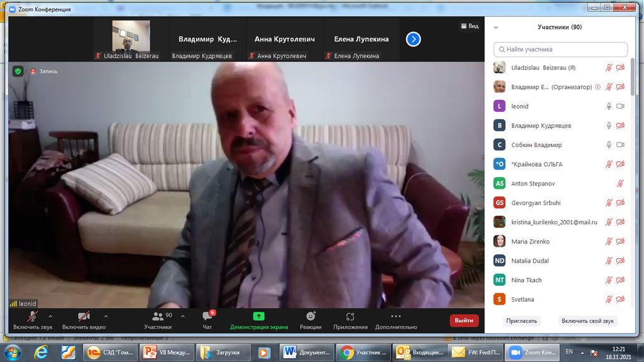This screenshot has height=362, width=644.
Task: Select Nina Tkach participant row
Action: click(560, 280)
